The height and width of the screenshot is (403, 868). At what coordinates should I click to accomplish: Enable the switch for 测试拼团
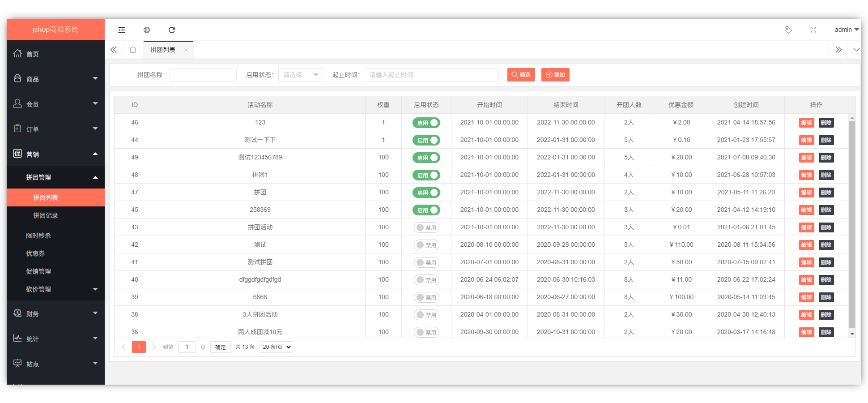[x=426, y=262]
